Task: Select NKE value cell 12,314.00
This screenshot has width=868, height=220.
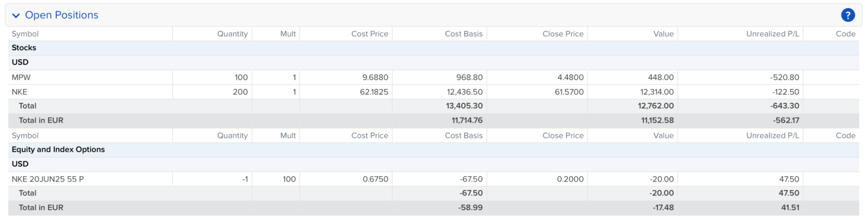Action: pos(657,92)
